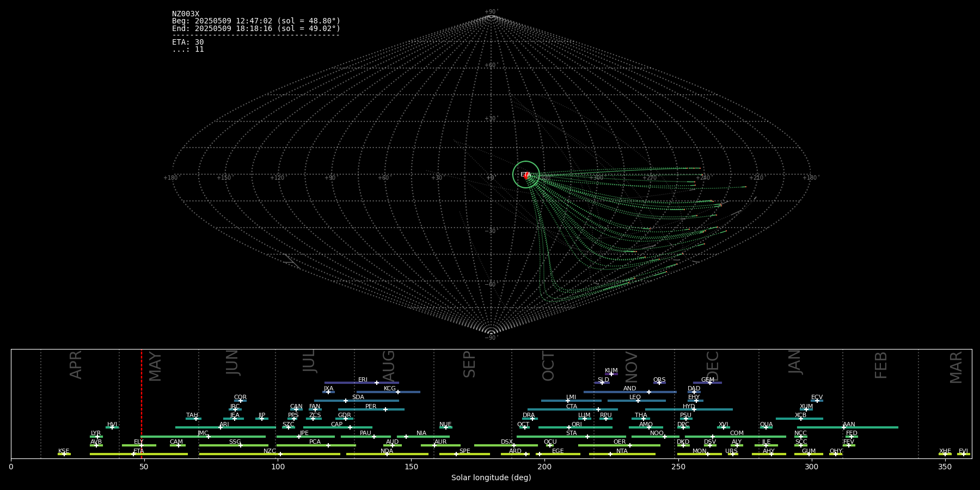The width and height of the screenshot is (980, 490).
Task: Click the FEB month label
Action: (881, 365)
